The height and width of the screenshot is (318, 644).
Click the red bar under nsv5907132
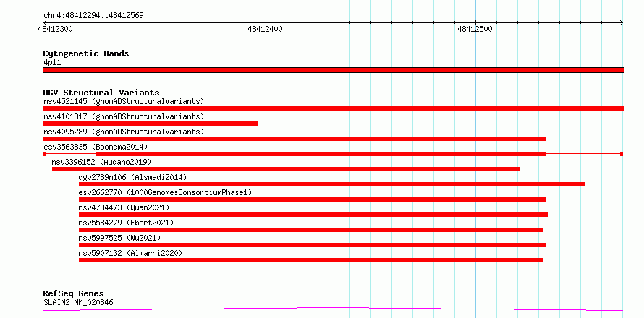tap(311, 260)
